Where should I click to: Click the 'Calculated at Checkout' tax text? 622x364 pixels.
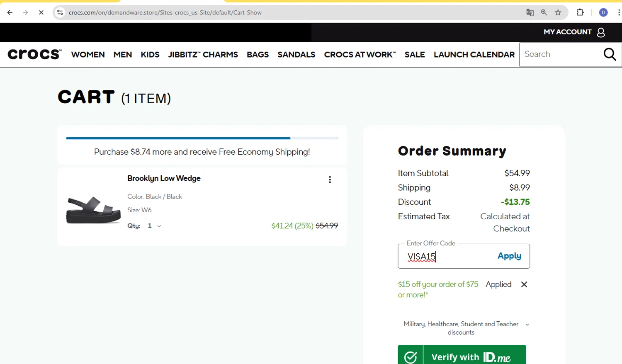click(x=505, y=223)
